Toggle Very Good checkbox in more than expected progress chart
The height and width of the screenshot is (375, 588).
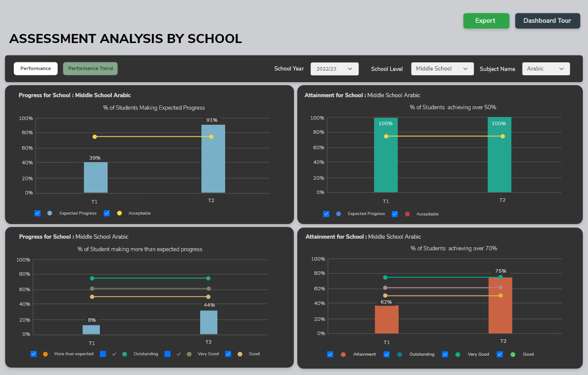167,354
